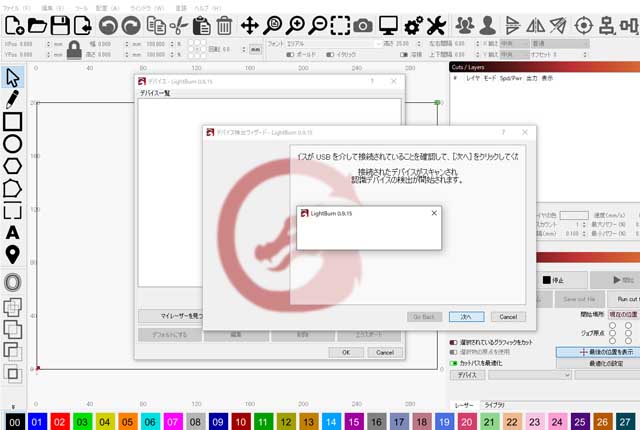
Task: Click the Paste clipboard icon
Action: pyautogui.click(x=202, y=26)
